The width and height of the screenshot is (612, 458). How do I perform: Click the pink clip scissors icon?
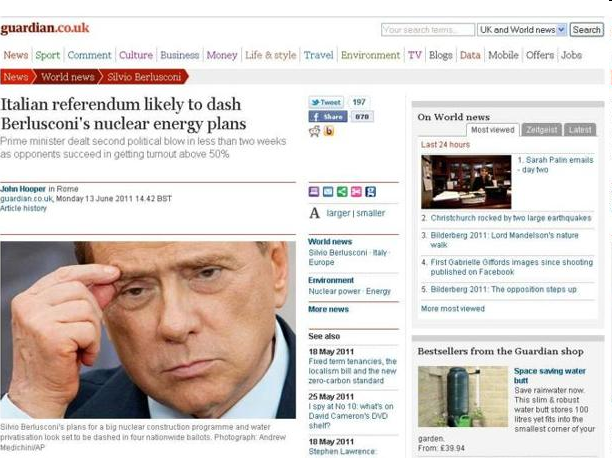(356, 191)
